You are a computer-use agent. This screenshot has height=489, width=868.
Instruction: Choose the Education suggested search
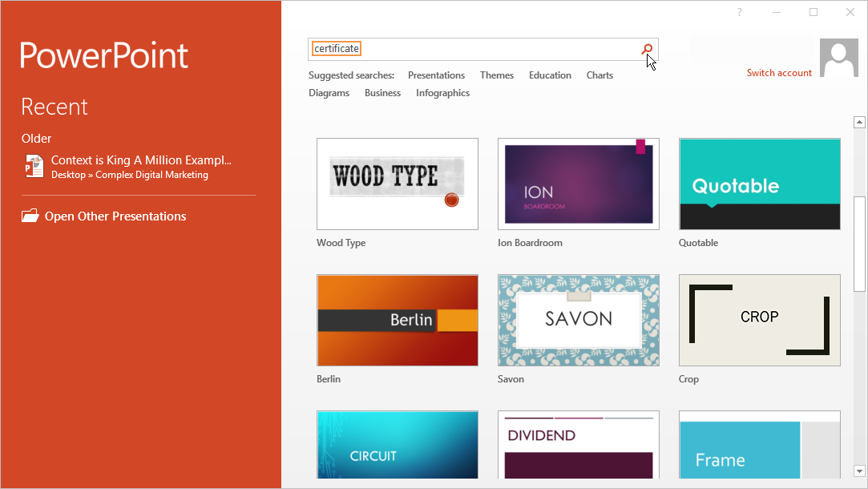550,75
